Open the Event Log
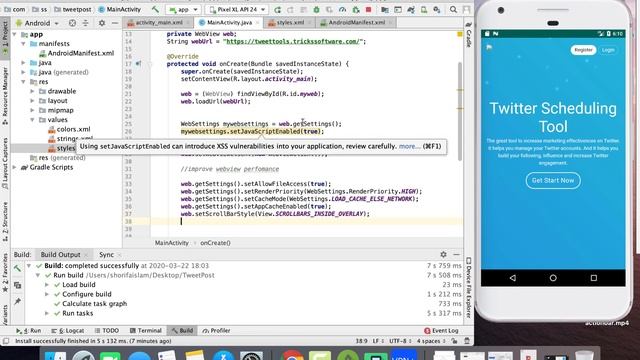 441,331
